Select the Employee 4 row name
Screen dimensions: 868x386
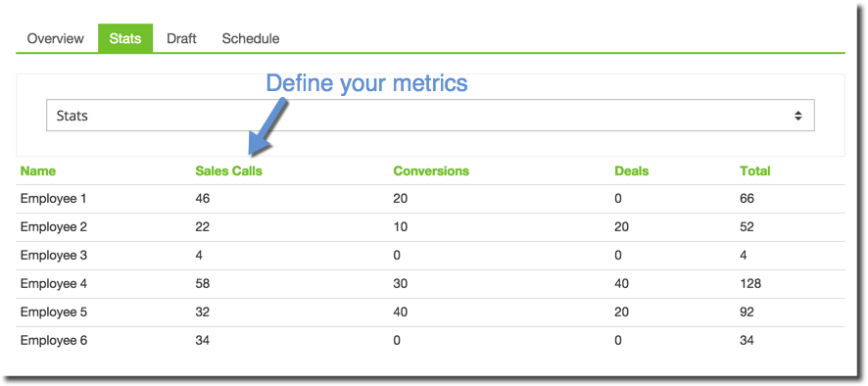point(54,284)
